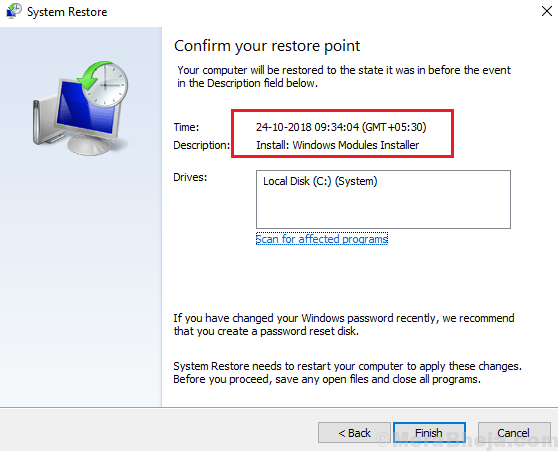
Task: Click the password reset disk recommendation text
Action: pyautogui.click(x=344, y=324)
